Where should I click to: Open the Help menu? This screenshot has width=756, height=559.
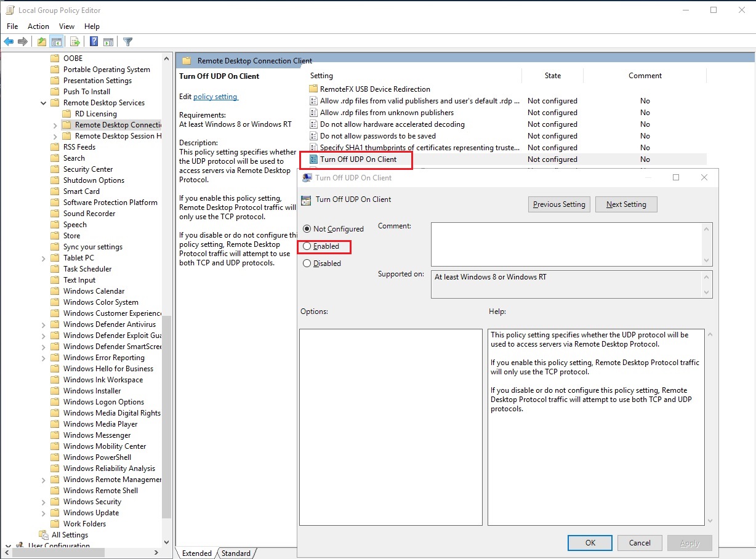(92, 26)
